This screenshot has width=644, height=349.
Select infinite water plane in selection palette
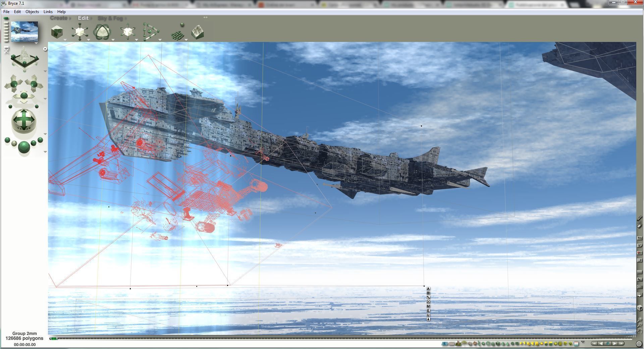click(445, 344)
